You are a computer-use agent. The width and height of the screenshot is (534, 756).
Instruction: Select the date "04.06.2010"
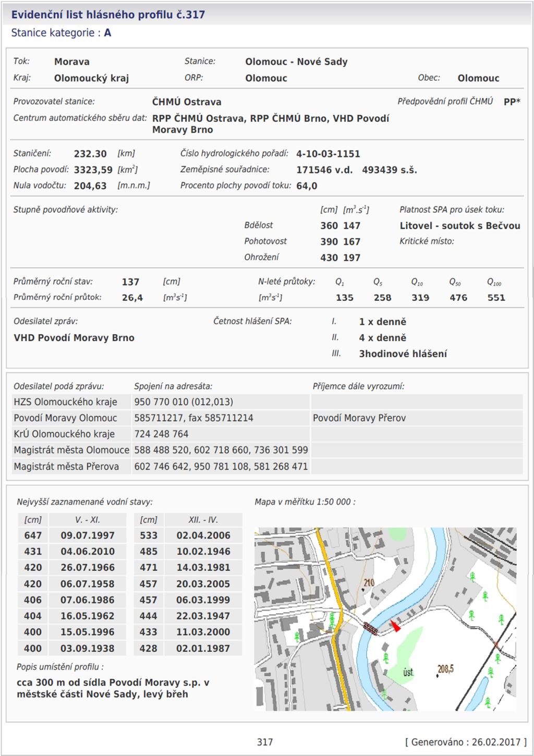tap(87, 552)
